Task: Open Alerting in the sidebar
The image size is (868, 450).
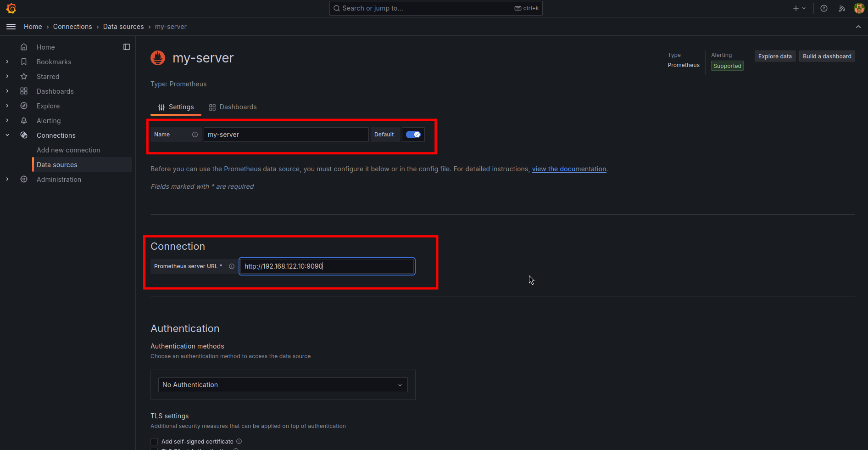Action: tap(49, 121)
